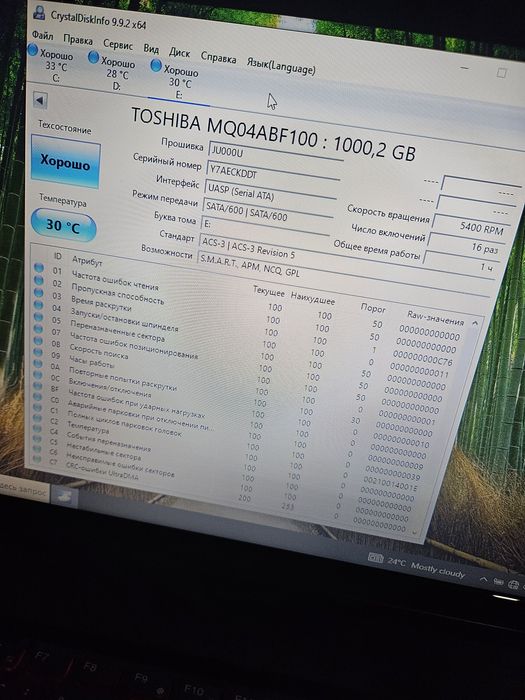Open the Вид menu
The height and width of the screenshot is (700, 525).
click(151, 48)
